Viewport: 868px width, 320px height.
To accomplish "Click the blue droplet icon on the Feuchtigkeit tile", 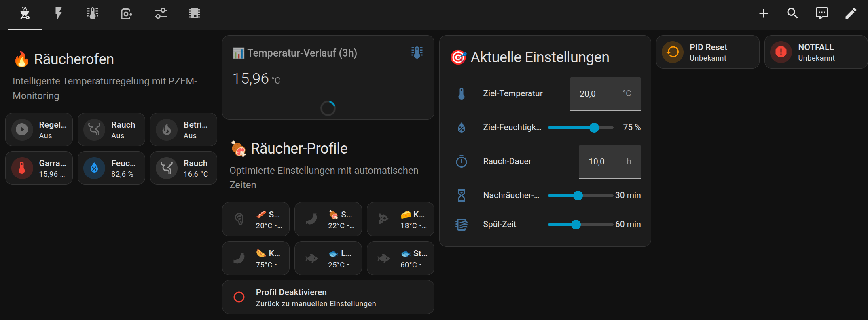I will (94, 168).
